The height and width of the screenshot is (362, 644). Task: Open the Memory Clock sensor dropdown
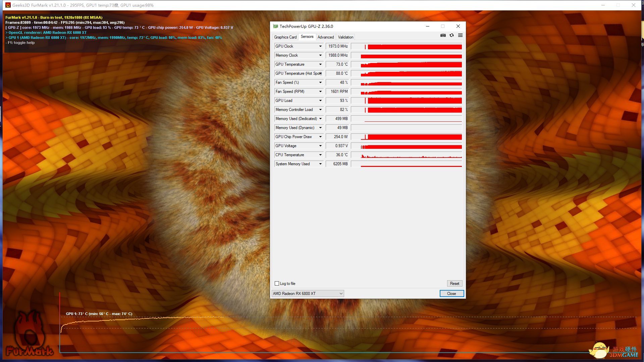tap(320, 55)
